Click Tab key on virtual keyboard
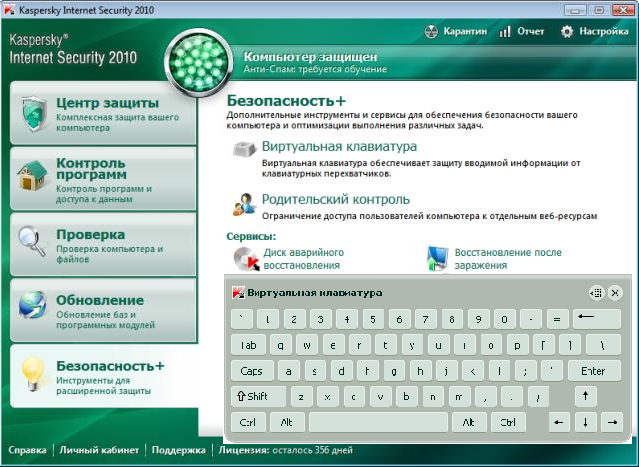Image resolution: width=639 pixels, height=467 pixels. [248, 345]
